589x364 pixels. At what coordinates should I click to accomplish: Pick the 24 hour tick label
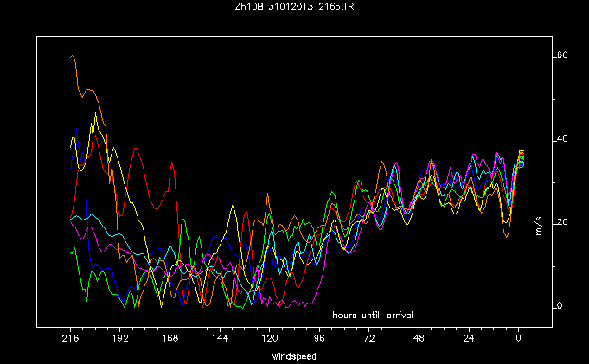click(469, 340)
